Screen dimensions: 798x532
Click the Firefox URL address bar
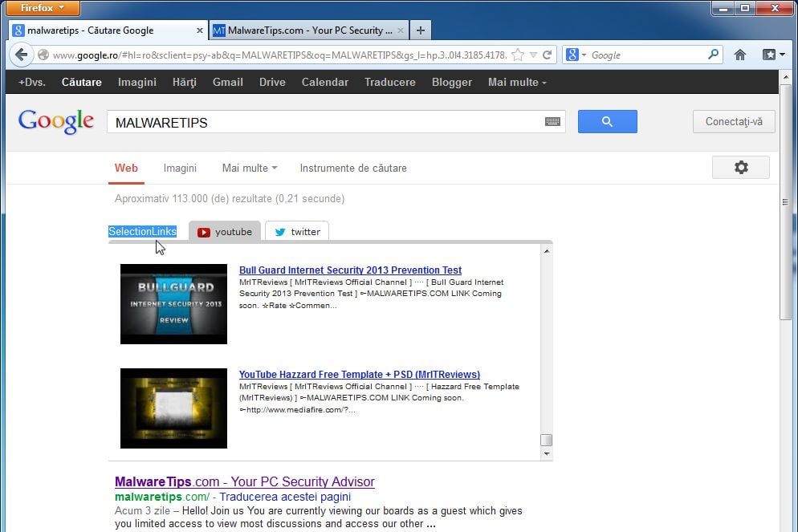280,55
